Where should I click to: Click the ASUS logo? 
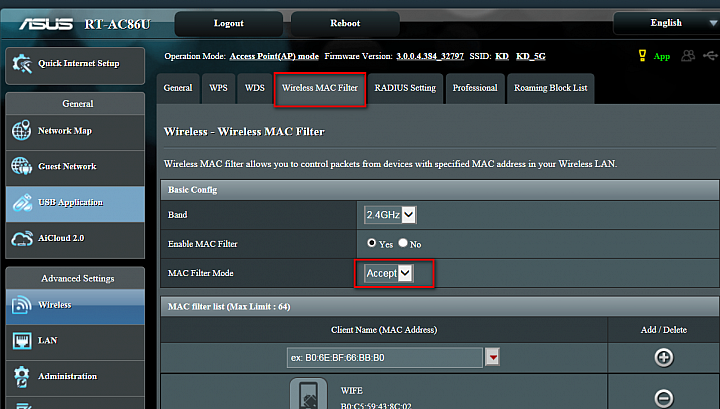tap(46, 23)
